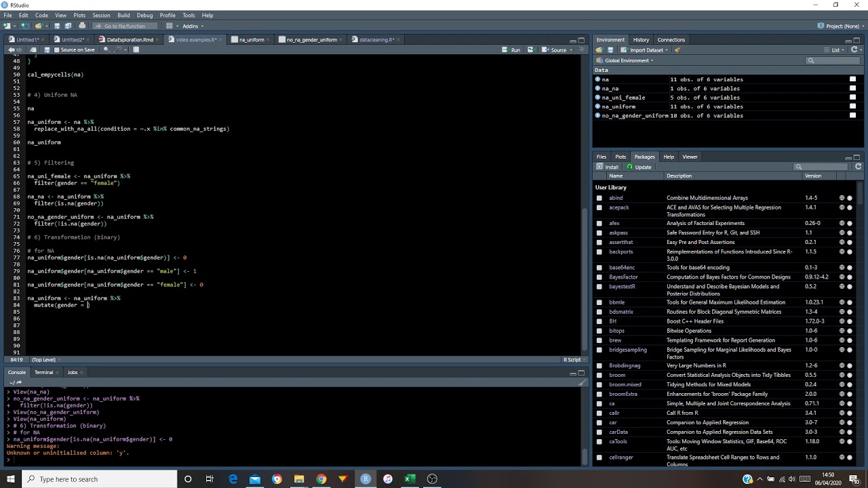Open File Explorer from the taskbar
868x488 pixels.
[298, 479]
